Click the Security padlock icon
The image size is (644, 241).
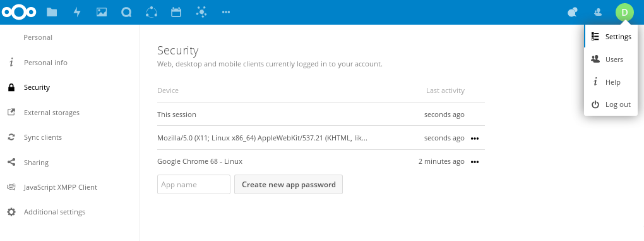pos(11,87)
